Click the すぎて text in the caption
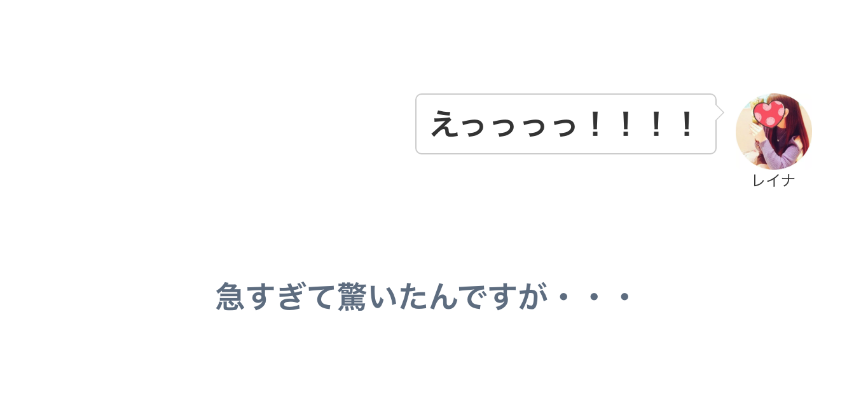Viewport: 868px width, 408px height. pyautogui.click(x=291, y=296)
